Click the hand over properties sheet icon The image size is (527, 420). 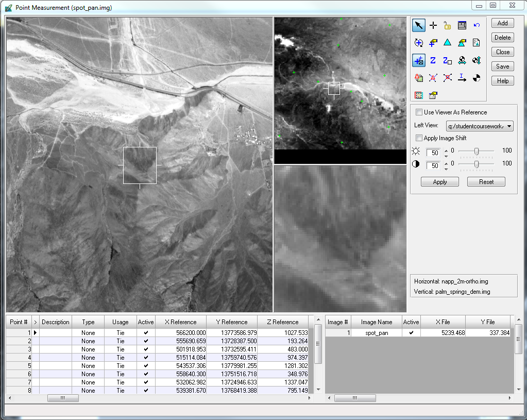point(433,95)
